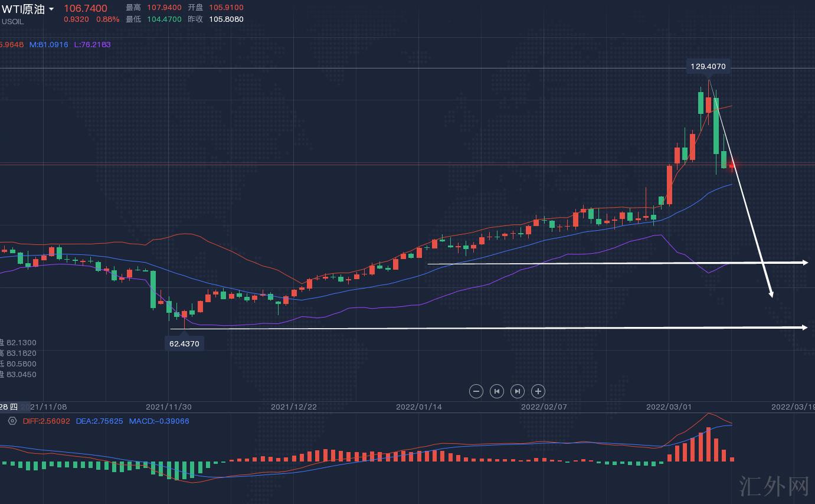Image resolution: width=815 pixels, height=504 pixels.
Task: Click the red blinking latest price marker
Action: 732,165
